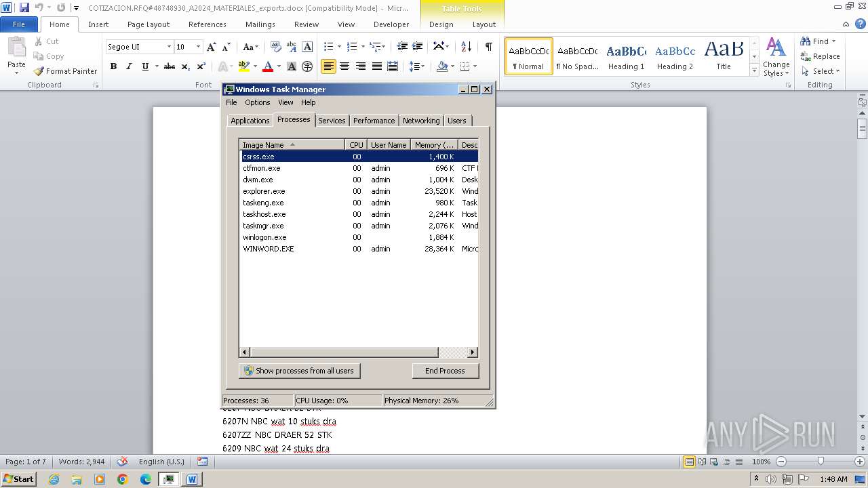Align text left

click(329, 66)
